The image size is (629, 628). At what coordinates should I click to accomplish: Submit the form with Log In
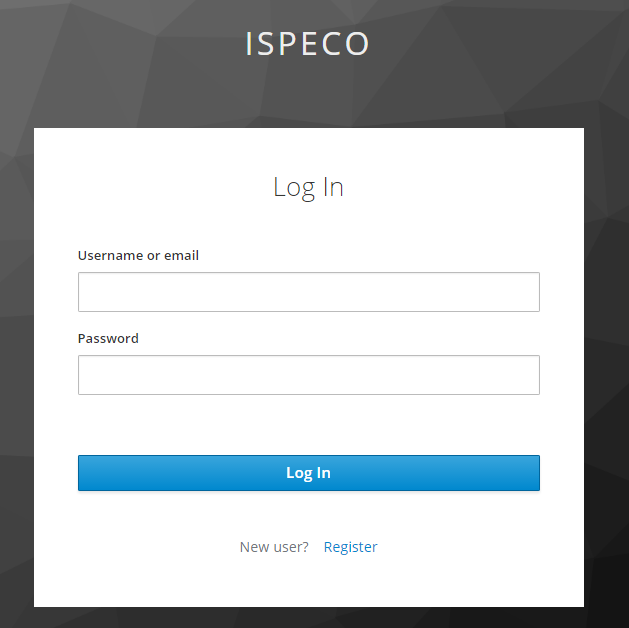308,473
